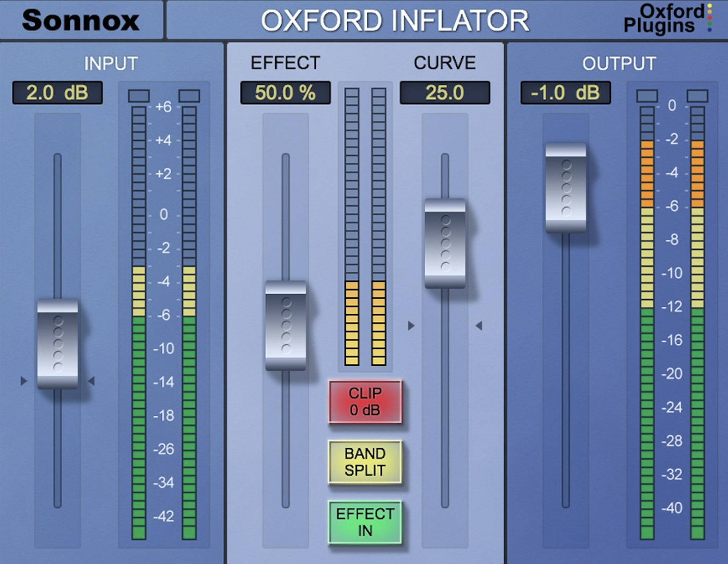This screenshot has height=564, width=728.
Task: Click the -42 mark on the input meter scale
Action: pyautogui.click(x=164, y=516)
